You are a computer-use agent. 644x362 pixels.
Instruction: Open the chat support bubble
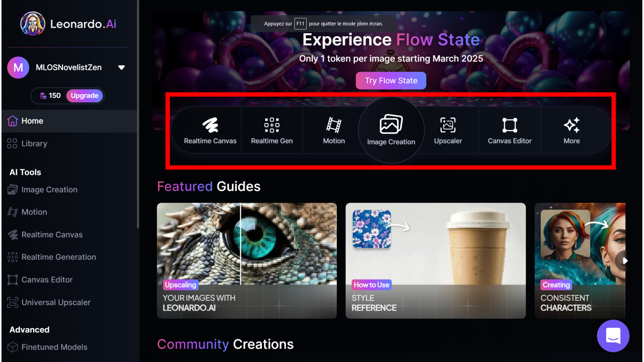click(x=613, y=336)
